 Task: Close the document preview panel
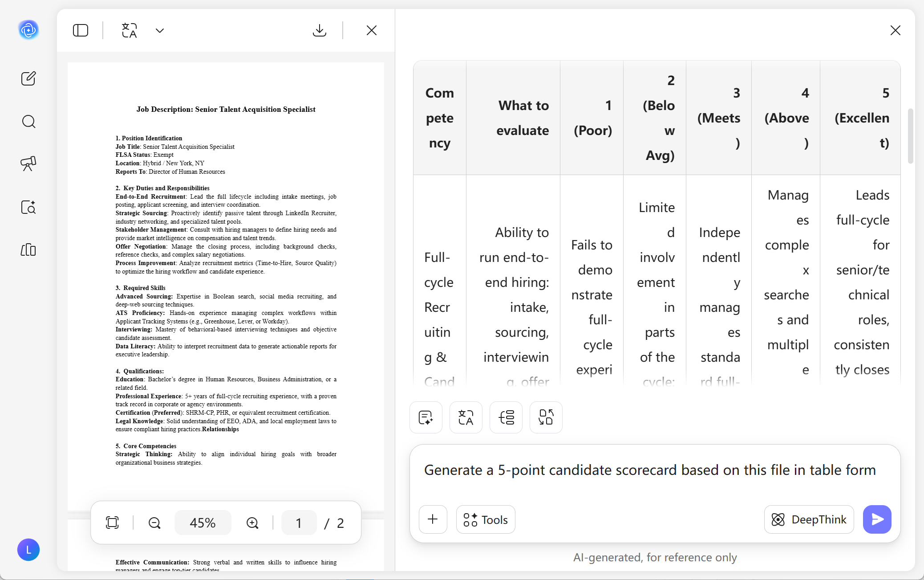[372, 30]
